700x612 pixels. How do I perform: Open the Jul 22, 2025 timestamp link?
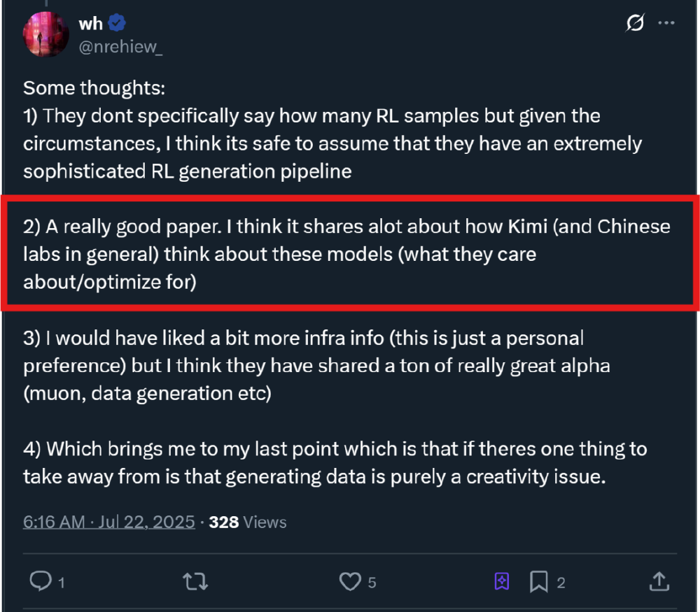(108, 522)
